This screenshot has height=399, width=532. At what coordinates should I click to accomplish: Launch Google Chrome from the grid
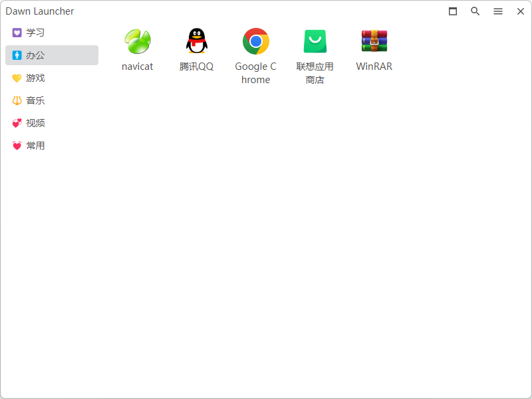pyautogui.click(x=256, y=41)
